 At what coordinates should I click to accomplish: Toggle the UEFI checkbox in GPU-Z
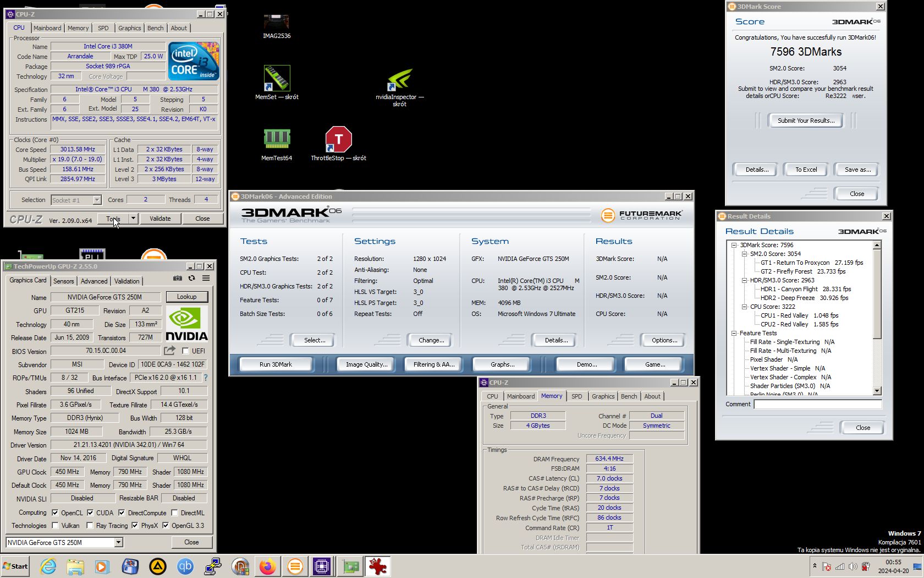[x=185, y=351]
